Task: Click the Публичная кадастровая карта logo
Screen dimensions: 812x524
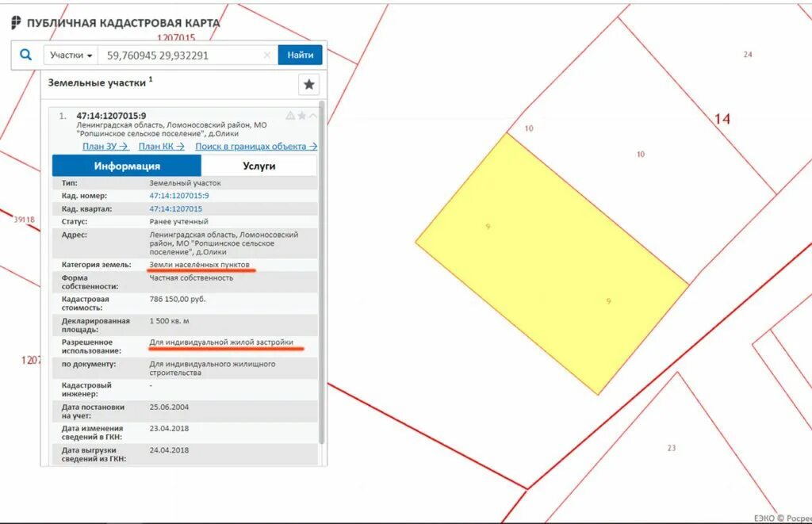Action: tap(116, 23)
